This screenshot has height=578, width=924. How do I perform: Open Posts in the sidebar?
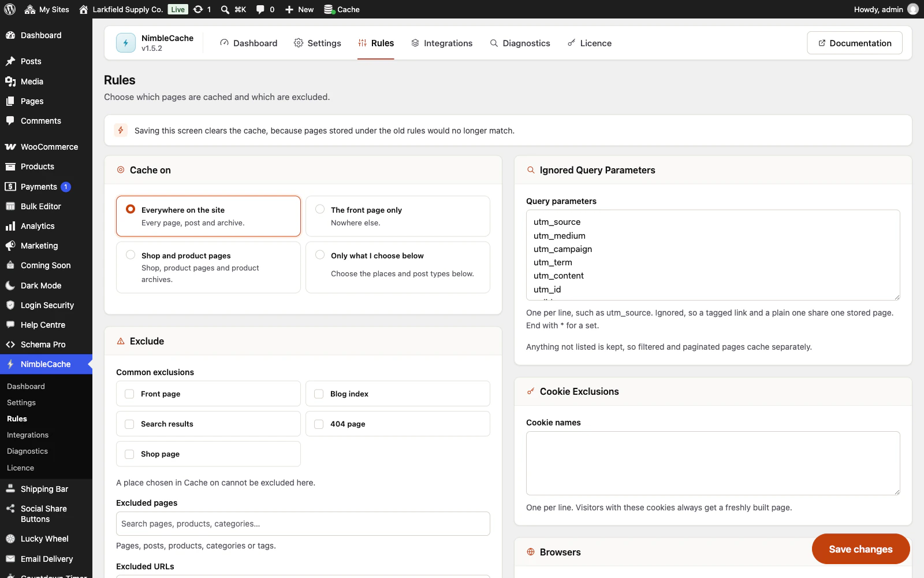[46, 61]
